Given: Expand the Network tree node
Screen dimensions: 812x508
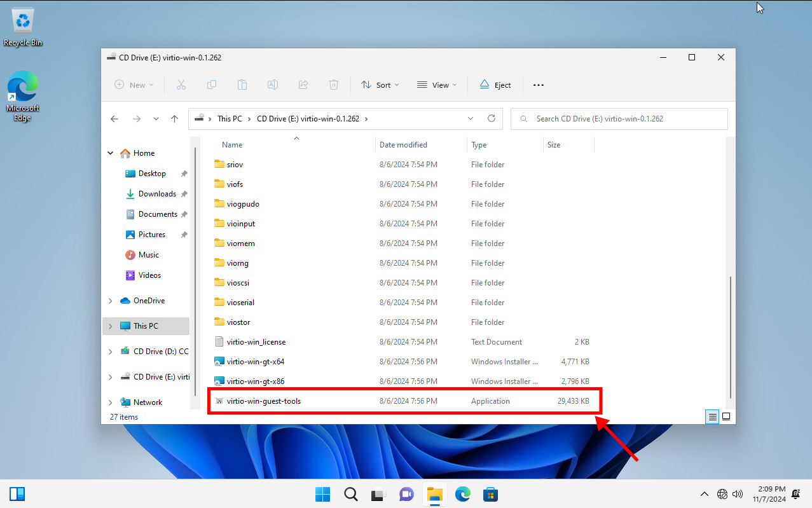Looking at the screenshot, I should 111,402.
